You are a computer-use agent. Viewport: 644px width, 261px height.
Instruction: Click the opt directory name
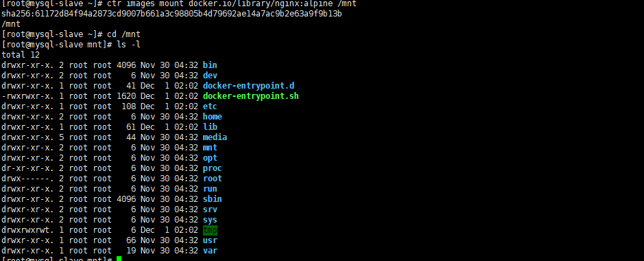coord(210,158)
